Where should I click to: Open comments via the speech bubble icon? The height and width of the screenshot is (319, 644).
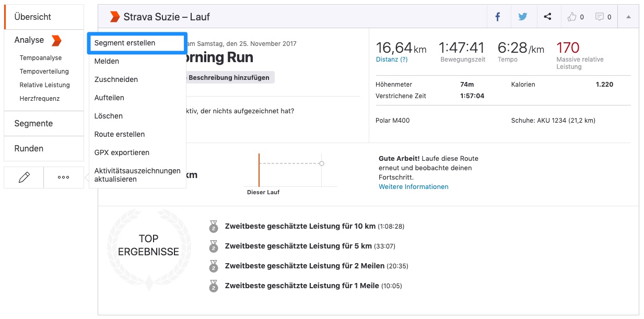[x=600, y=16]
